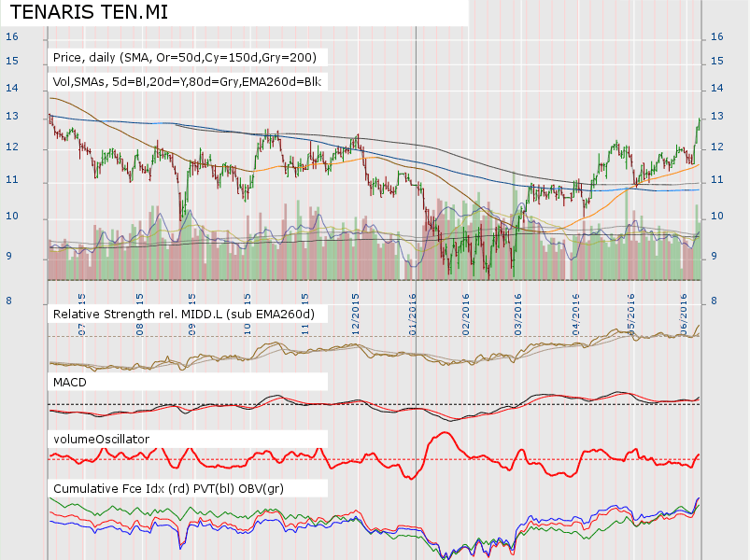The width and height of the screenshot is (750, 560).
Task: Click the MACD panel label
Action: 70,383
